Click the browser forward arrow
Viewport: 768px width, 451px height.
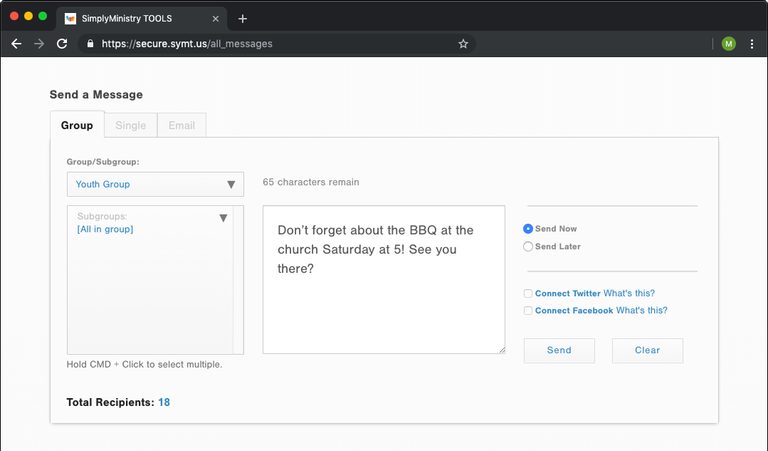39,44
